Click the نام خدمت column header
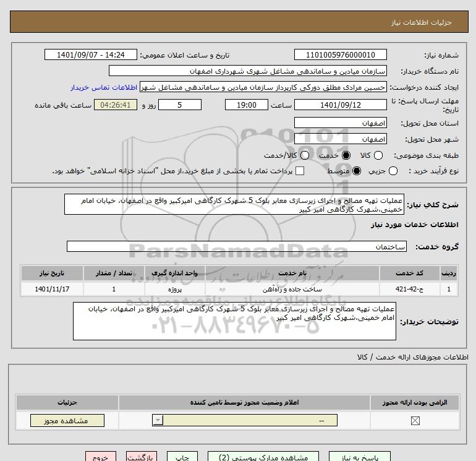Screen dimensions: 476x461 (x=292, y=273)
